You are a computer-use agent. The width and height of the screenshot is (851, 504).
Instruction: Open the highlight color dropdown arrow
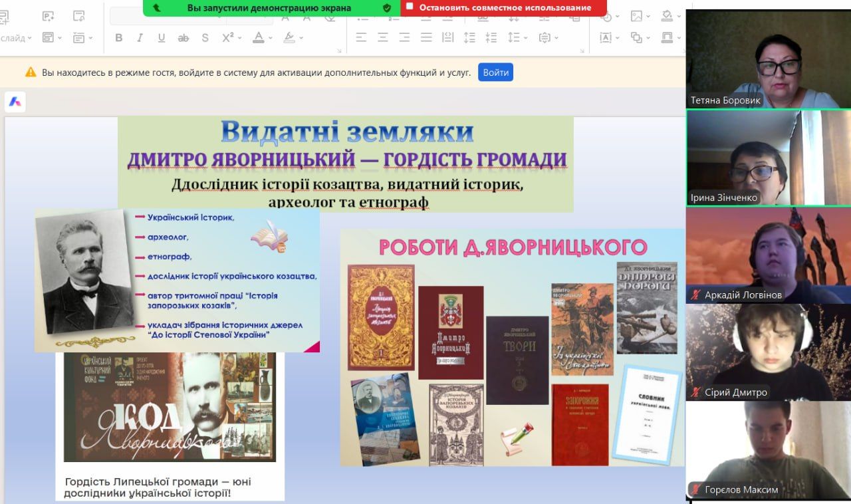coord(301,38)
